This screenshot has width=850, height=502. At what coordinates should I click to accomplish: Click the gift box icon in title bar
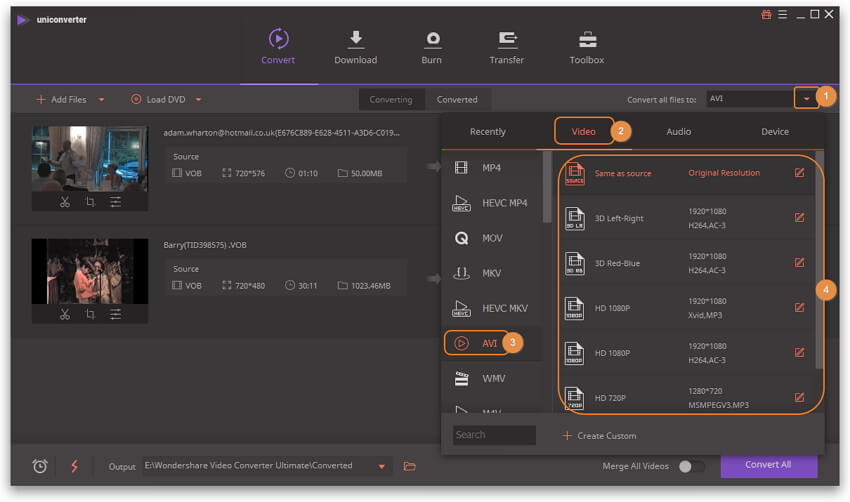tap(766, 15)
